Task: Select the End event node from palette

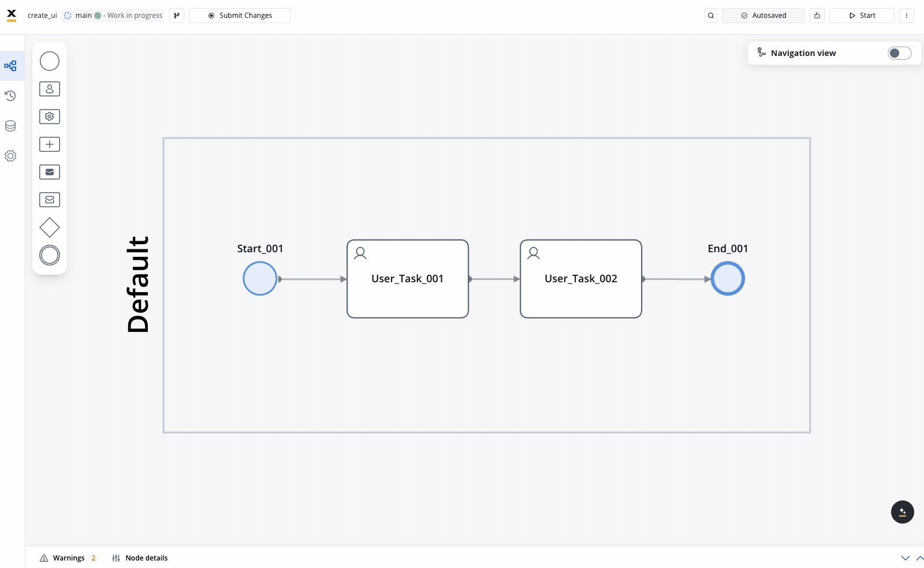Action: pyautogui.click(x=50, y=255)
